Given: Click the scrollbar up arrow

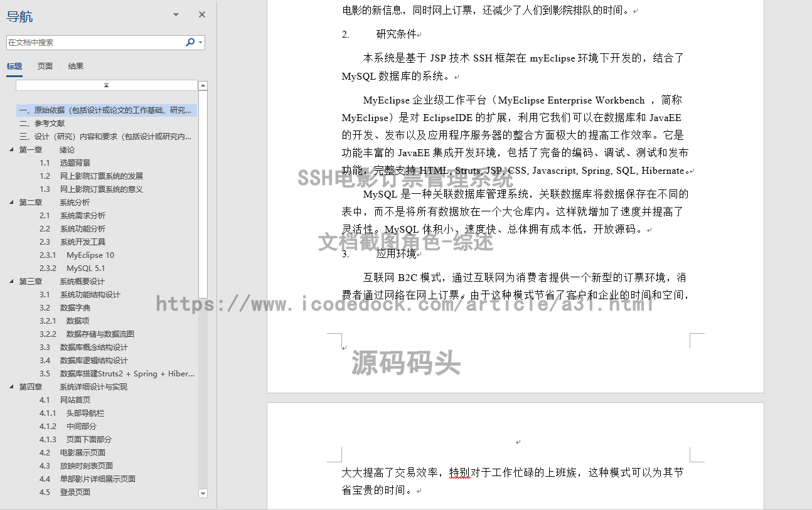Looking at the screenshot, I should tap(203, 85).
